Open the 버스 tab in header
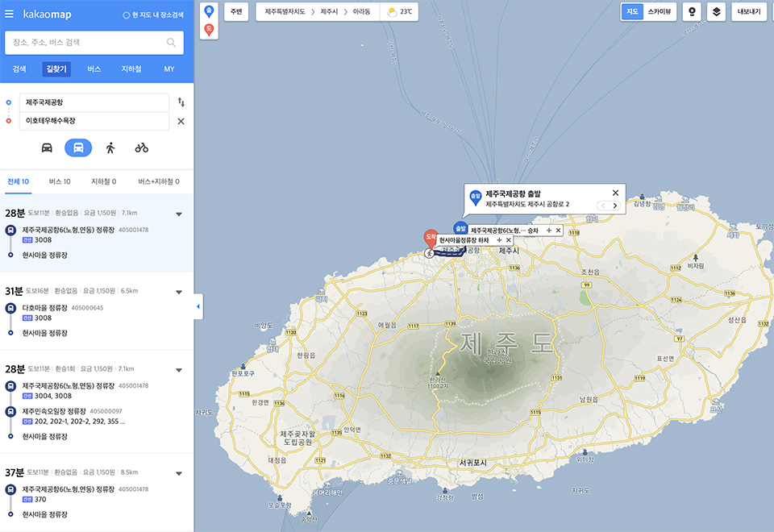 pyautogui.click(x=94, y=69)
